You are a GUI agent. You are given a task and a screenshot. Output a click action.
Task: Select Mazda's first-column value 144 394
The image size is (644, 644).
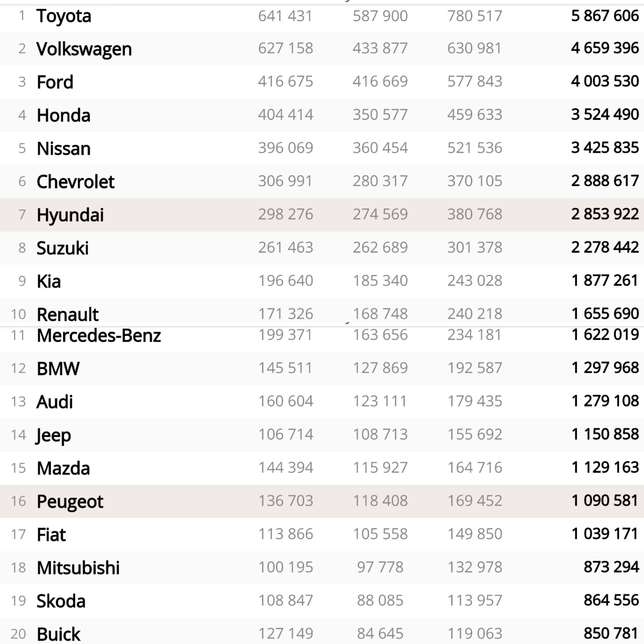point(285,468)
